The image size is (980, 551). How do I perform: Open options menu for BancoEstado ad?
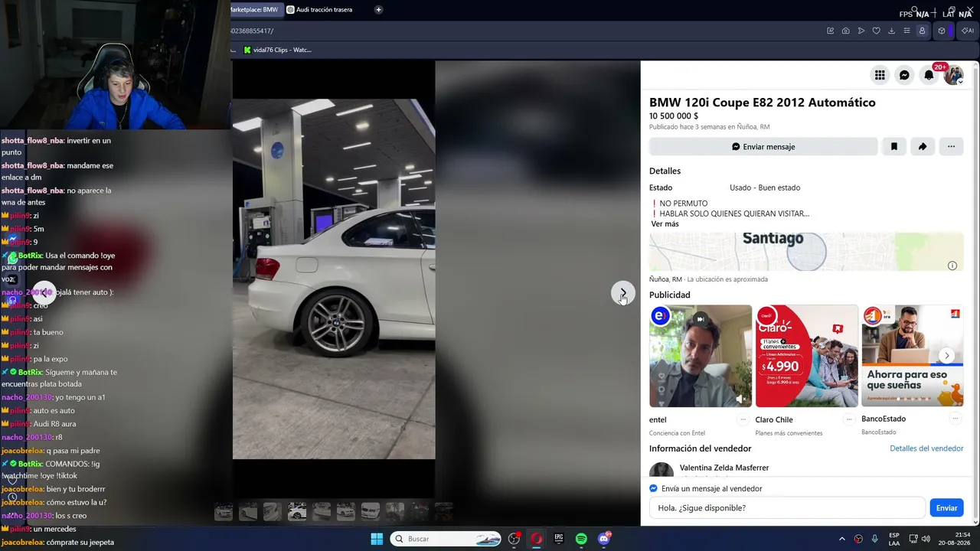click(x=955, y=419)
